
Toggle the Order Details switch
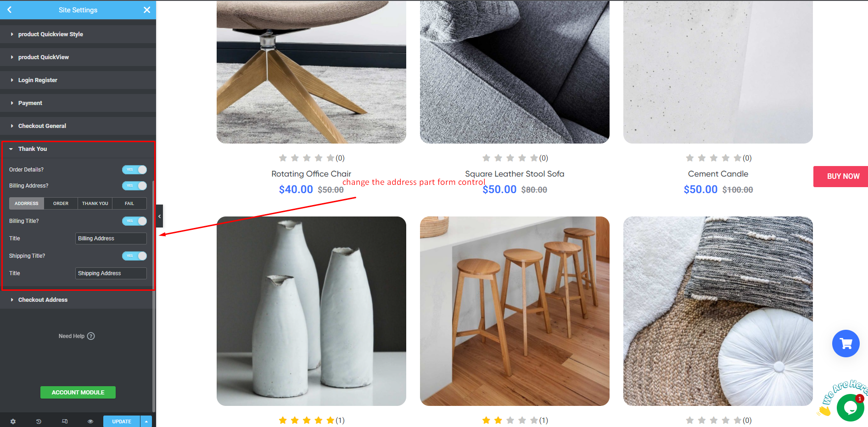click(x=134, y=170)
